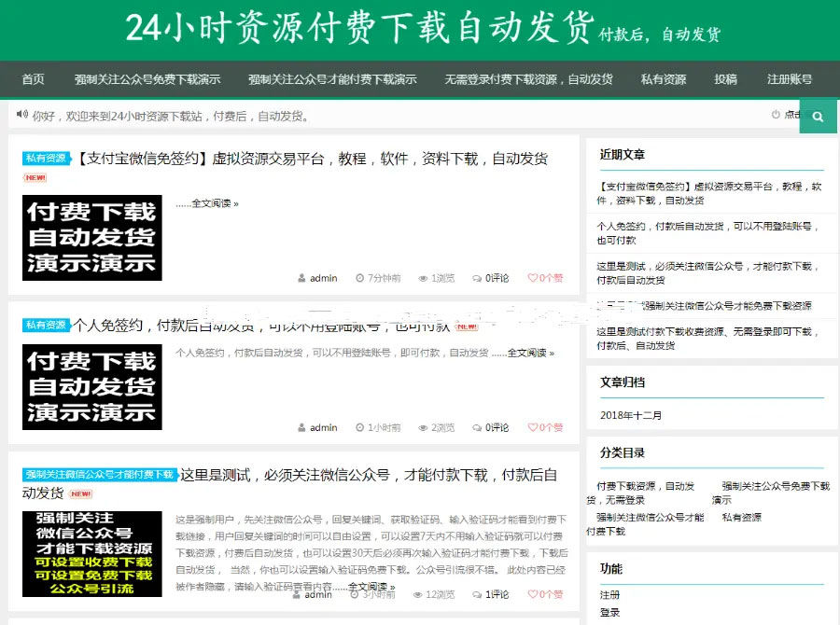Click the 注册 link in the 功能 sidebar

[x=609, y=594]
